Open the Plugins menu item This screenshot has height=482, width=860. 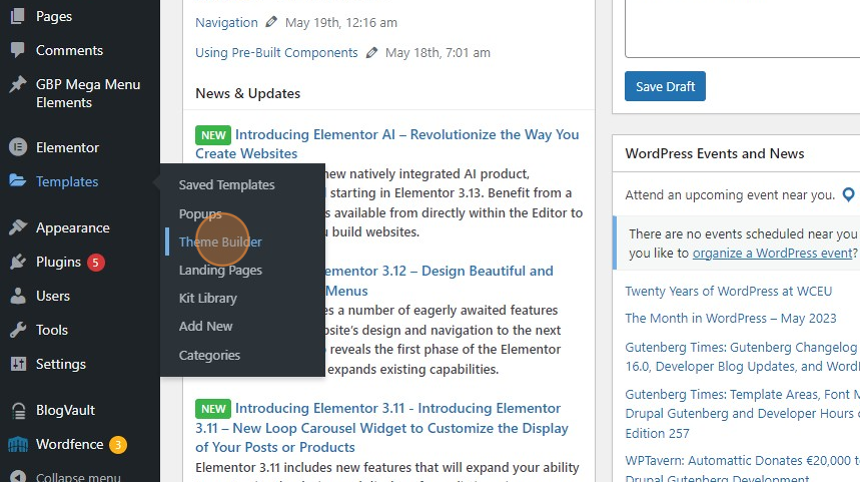[x=58, y=262]
